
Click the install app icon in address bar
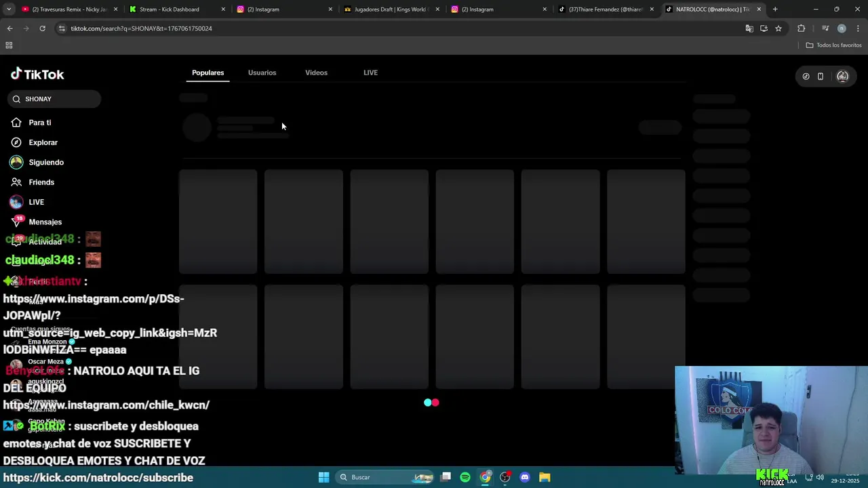(x=764, y=28)
